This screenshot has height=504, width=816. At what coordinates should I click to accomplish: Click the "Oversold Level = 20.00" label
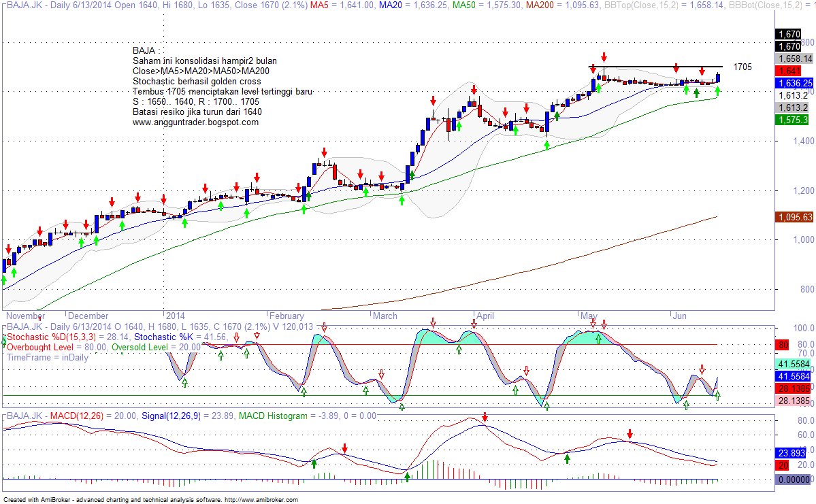click(156, 347)
